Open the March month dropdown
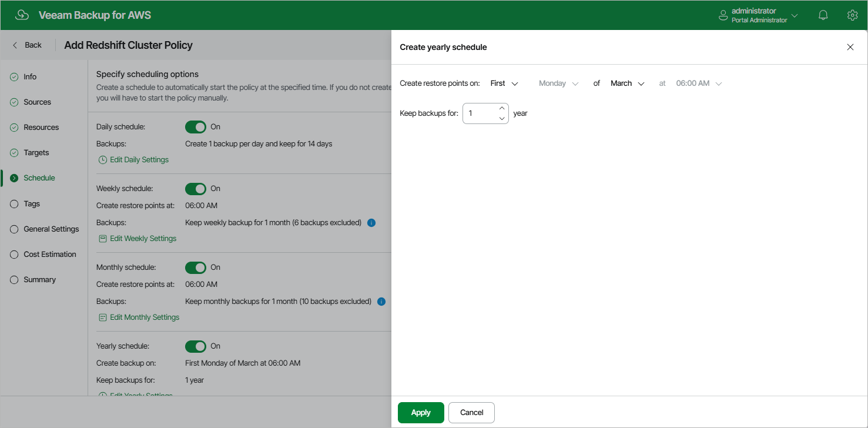This screenshot has height=428, width=868. click(x=628, y=83)
